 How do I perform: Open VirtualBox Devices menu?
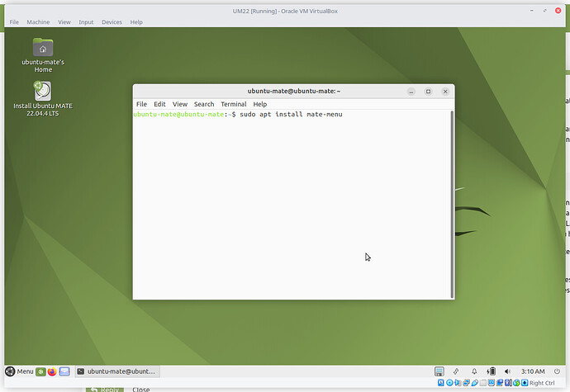point(112,22)
